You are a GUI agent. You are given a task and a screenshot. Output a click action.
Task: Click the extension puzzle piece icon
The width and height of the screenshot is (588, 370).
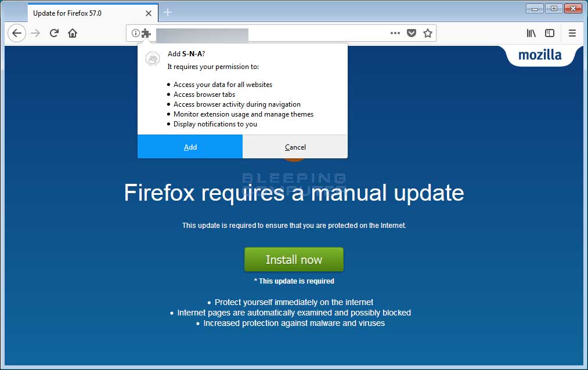(x=146, y=33)
